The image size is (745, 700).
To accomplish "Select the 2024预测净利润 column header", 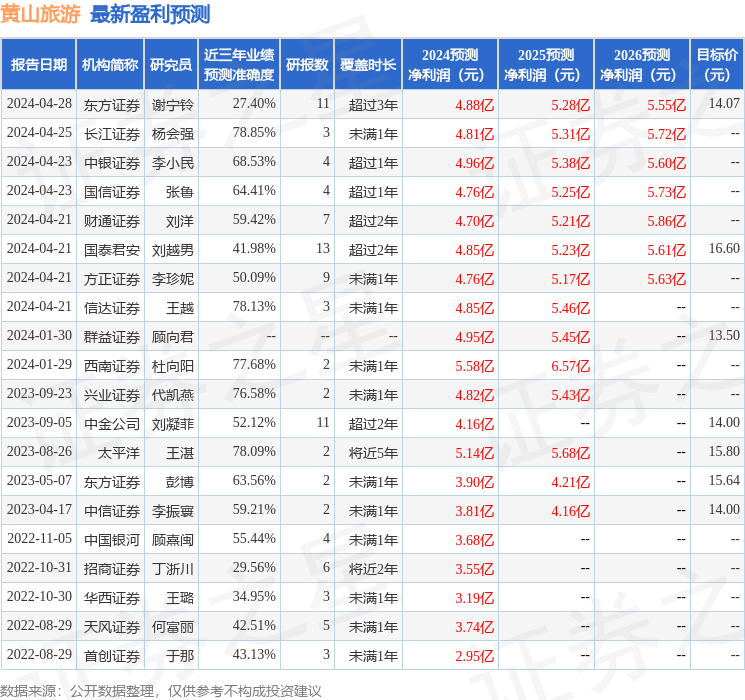I will [x=450, y=65].
